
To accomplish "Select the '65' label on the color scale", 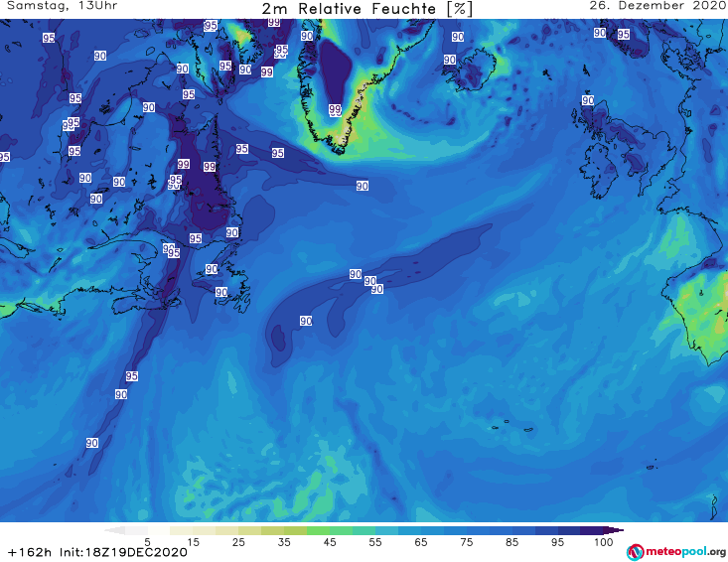I will point(421,542).
